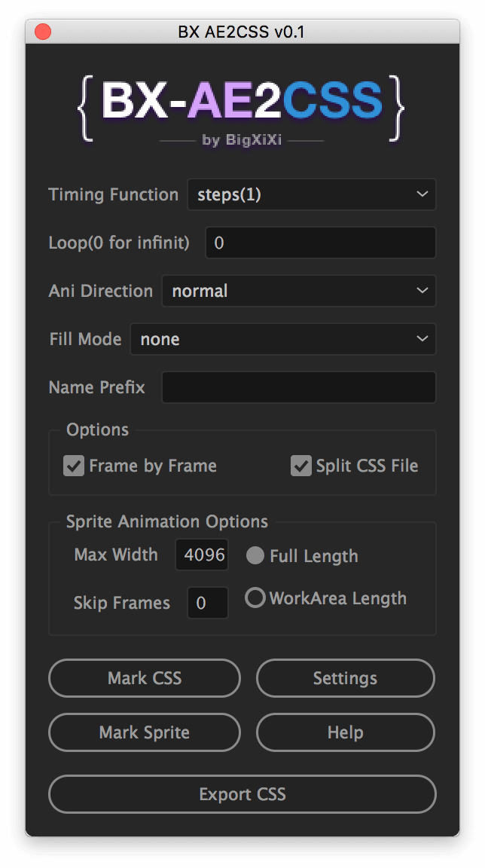
Task: Toggle the Frame by Frame checkbox
Action: click(x=74, y=466)
